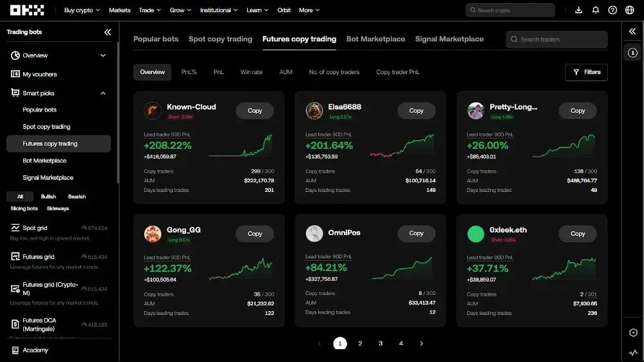644x362 pixels.
Task: Select the Bearish filter chip
Action: tap(77, 196)
